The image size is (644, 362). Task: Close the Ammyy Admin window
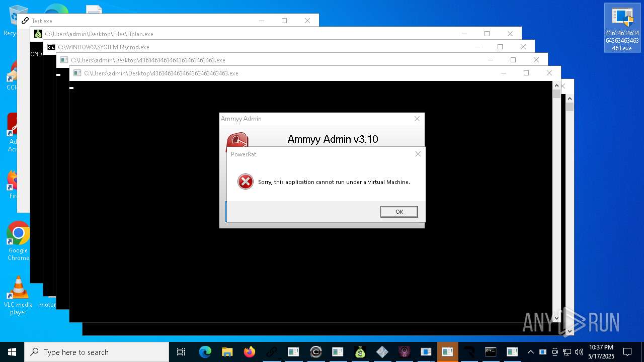pos(417,119)
